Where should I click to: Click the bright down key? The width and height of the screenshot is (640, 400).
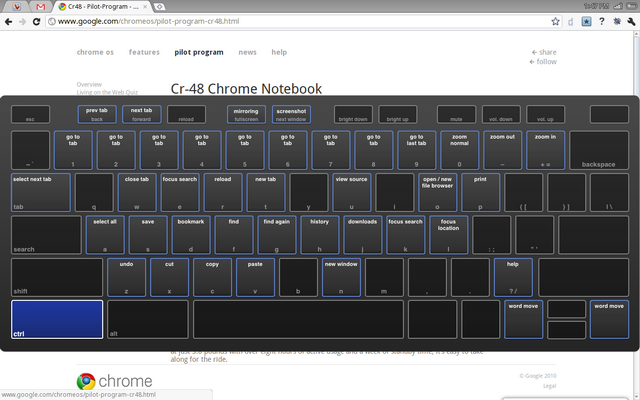point(353,114)
